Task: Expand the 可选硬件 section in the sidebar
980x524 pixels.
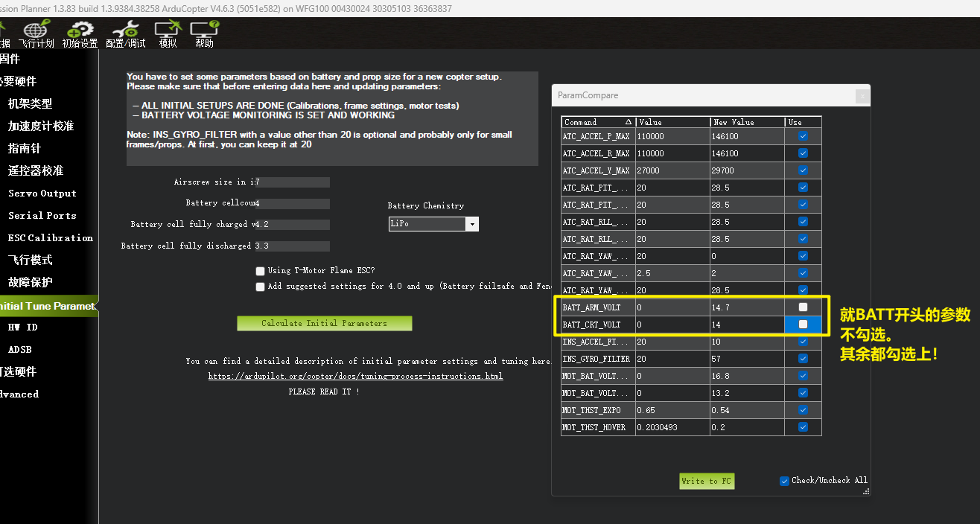Action: (x=18, y=371)
